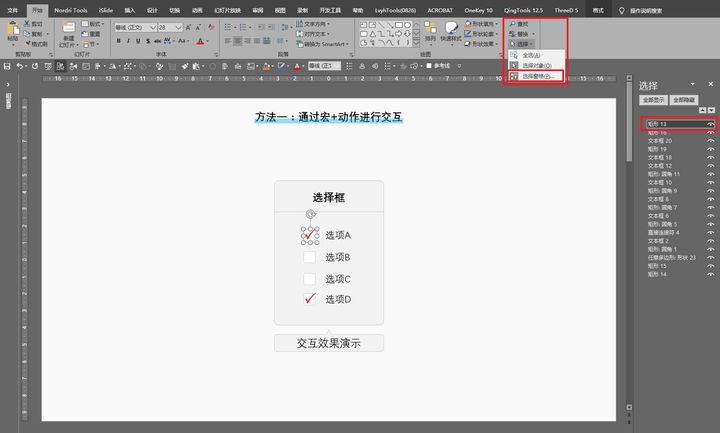Click the 全部显示 button in selection pane

(653, 100)
